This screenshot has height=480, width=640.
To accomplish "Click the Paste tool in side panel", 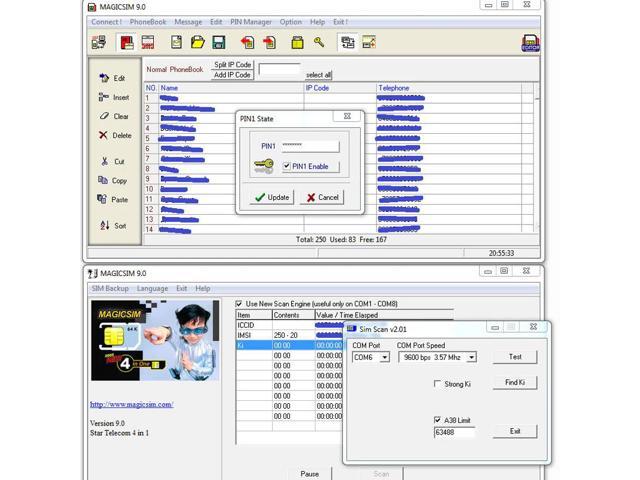I will [x=113, y=199].
